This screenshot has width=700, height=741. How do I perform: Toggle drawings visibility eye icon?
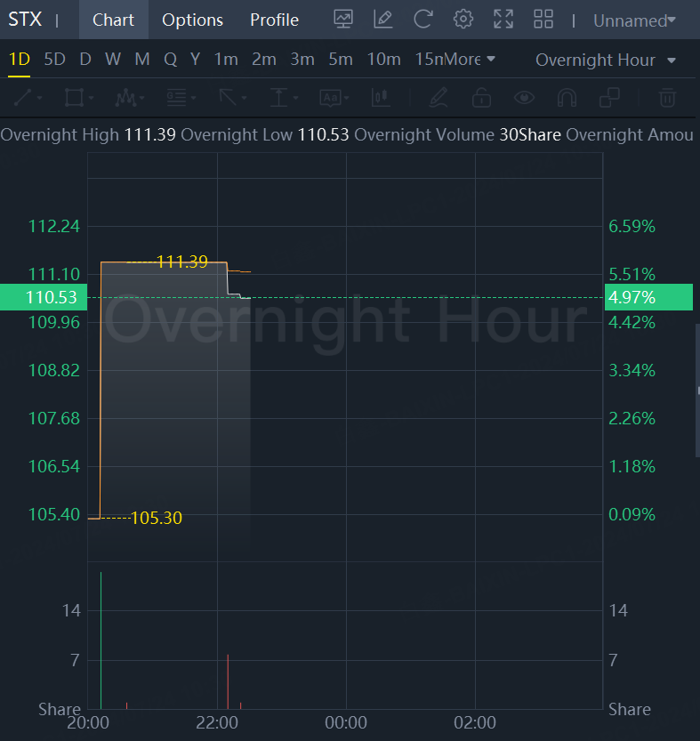point(524,98)
